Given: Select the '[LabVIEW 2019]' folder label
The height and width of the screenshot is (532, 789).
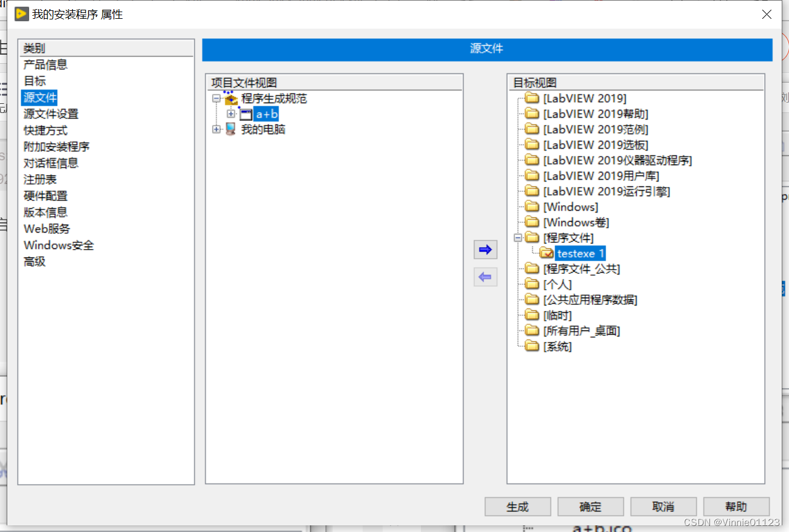Looking at the screenshot, I should point(585,98).
